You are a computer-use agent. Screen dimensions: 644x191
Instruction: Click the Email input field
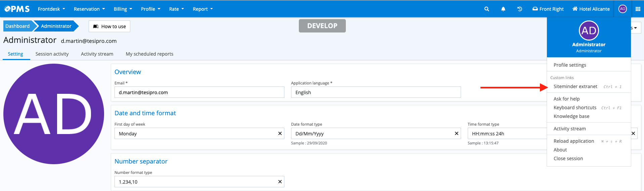[199, 92]
